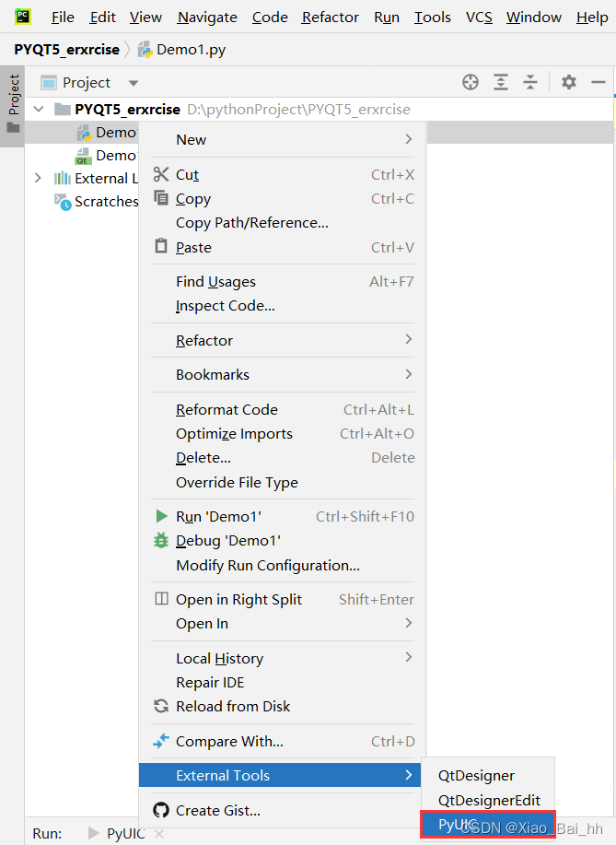Click the PyUIC run tab play icon
Image resolution: width=616 pixels, height=845 pixels.
coord(93,833)
